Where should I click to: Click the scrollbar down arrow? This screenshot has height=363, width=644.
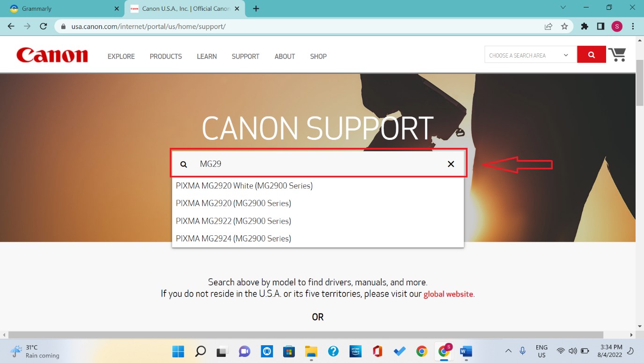point(640,326)
